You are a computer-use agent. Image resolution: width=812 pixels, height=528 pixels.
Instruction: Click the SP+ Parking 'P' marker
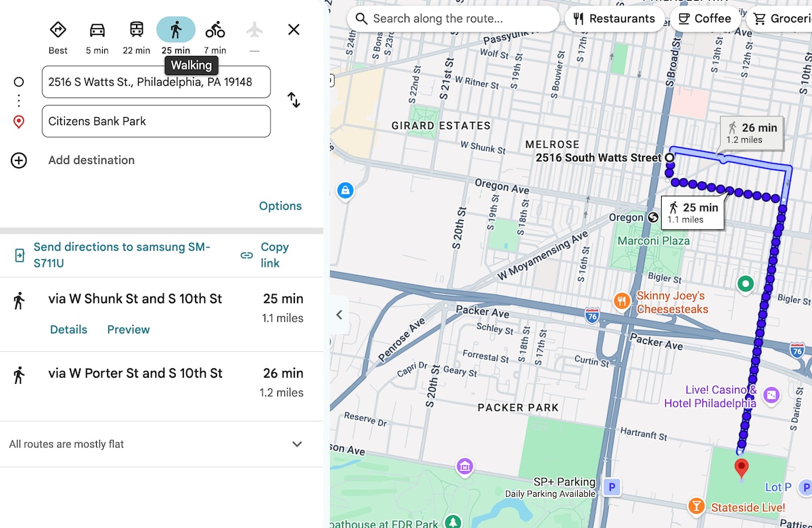612,487
